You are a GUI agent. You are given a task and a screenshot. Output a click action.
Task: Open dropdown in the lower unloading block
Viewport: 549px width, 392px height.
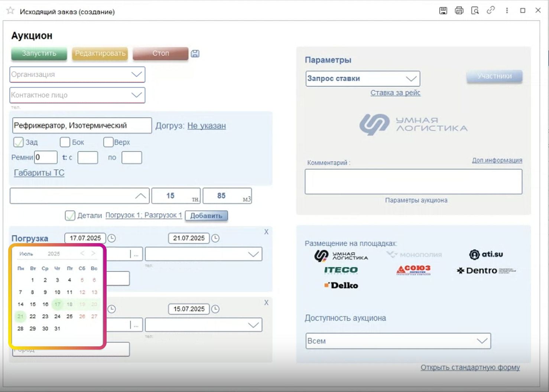253,325
